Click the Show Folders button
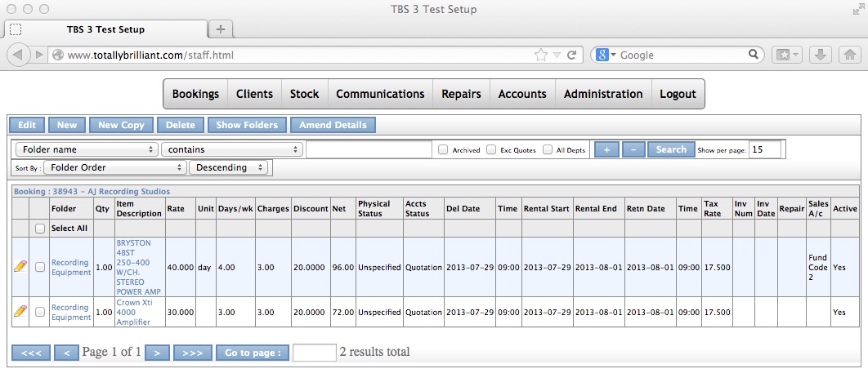Viewport: 868px width, 391px height. (247, 125)
